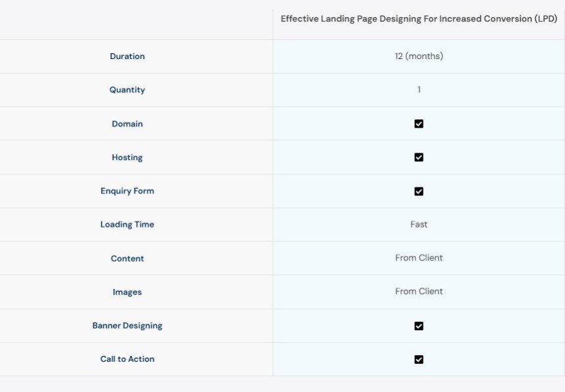Image resolution: width=565 pixels, height=392 pixels.
Task: Toggle the Hosting checkbox
Action: click(x=419, y=157)
